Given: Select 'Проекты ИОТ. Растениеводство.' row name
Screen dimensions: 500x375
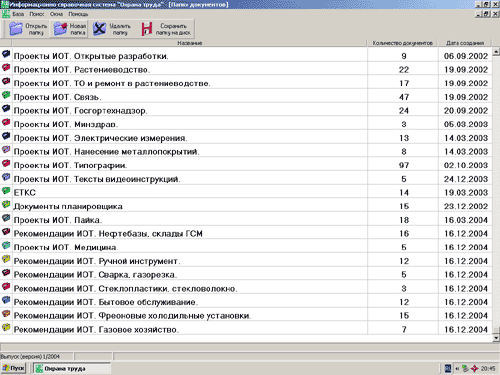Looking at the screenshot, I should (x=82, y=70).
